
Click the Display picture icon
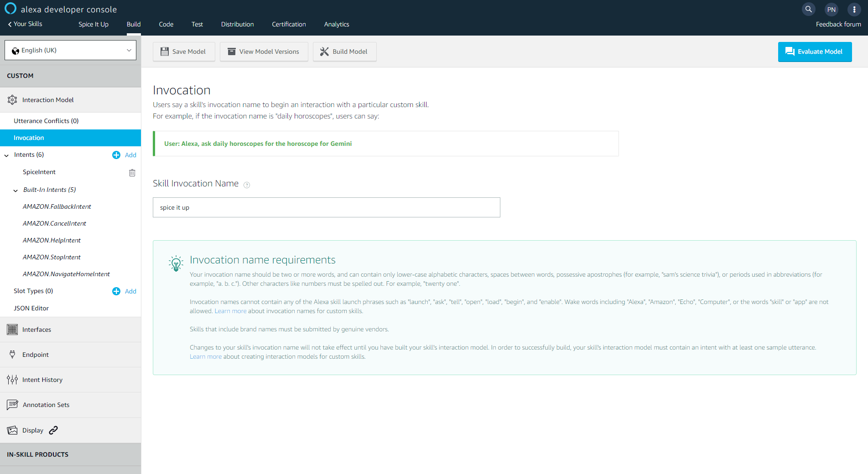click(12, 430)
